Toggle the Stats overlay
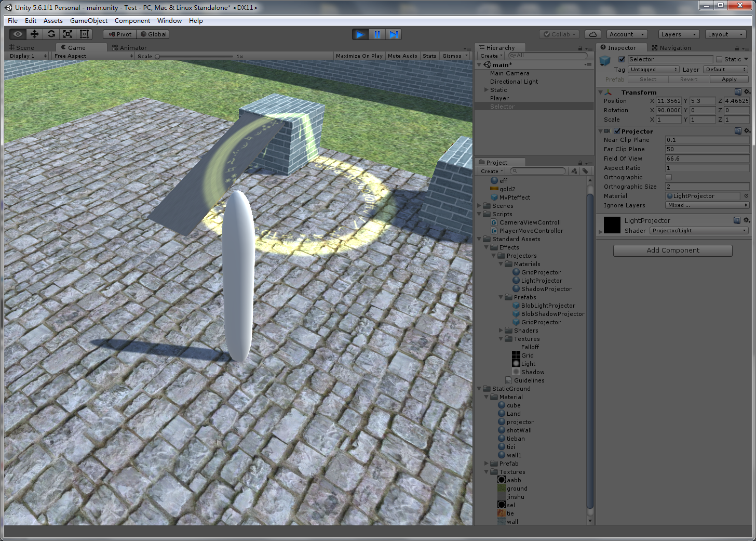Image resolution: width=756 pixels, height=541 pixels. pyautogui.click(x=429, y=56)
